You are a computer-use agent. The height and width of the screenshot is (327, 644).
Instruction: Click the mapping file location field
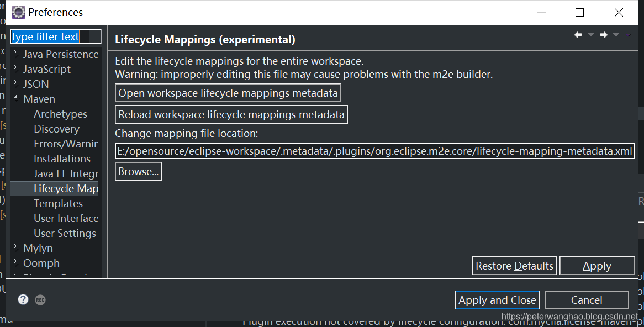[x=375, y=151]
